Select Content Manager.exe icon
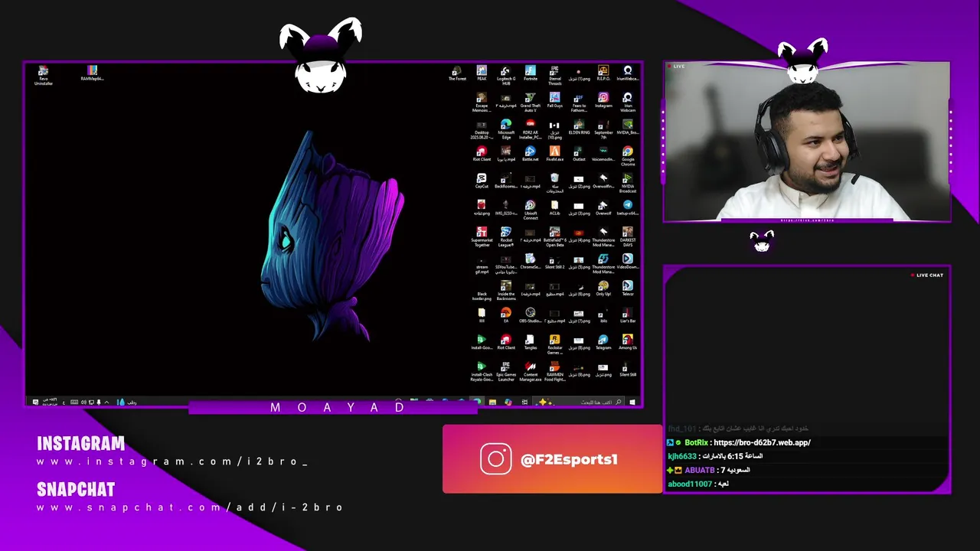Viewport: 980px width, 551px height. coord(531,371)
